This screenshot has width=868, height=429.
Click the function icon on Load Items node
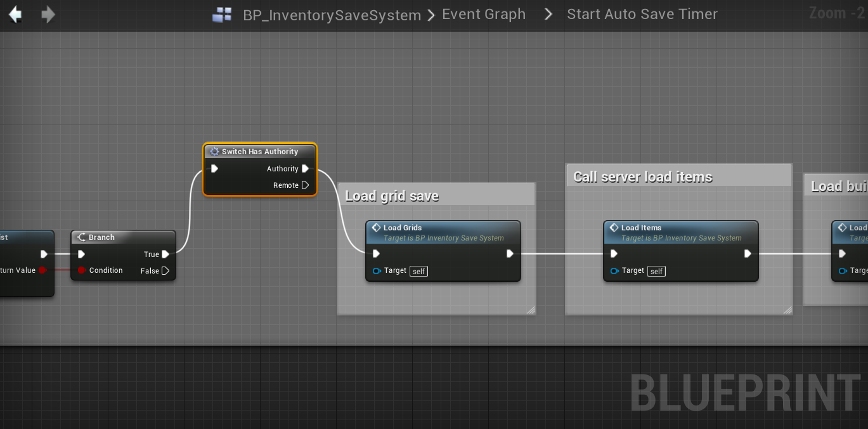pos(614,228)
